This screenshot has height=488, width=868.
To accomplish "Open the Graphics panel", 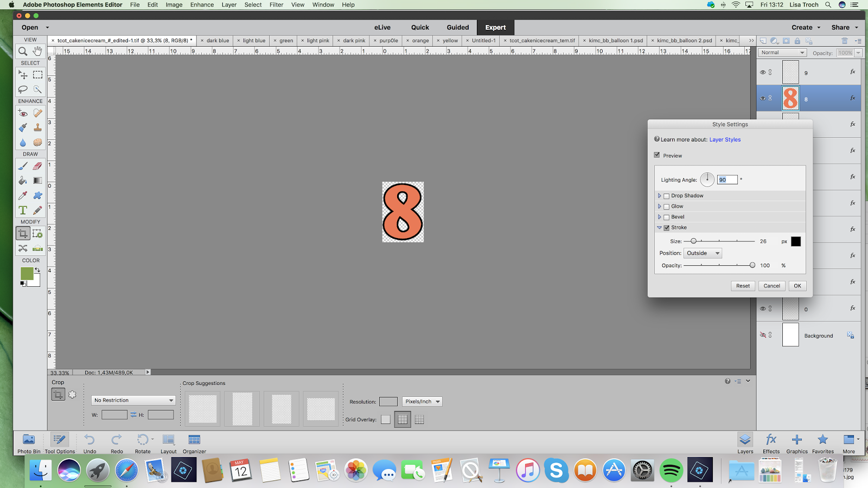I will click(797, 443).
